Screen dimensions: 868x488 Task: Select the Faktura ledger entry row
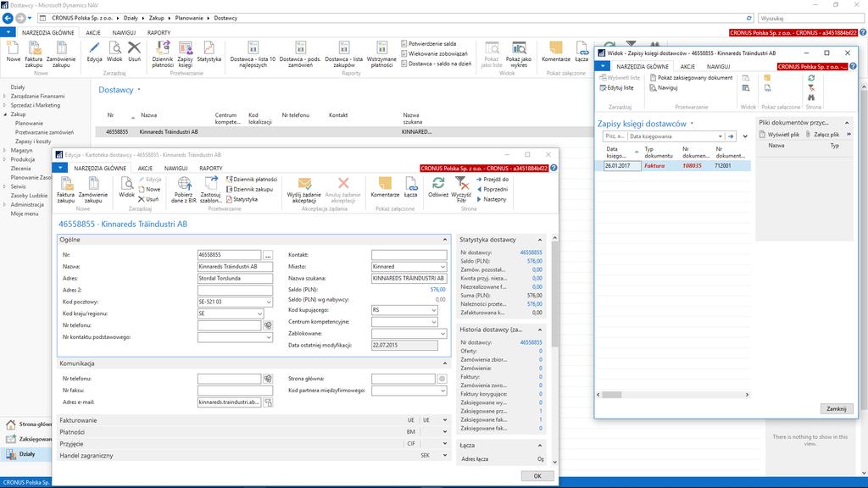click(676, 165)
